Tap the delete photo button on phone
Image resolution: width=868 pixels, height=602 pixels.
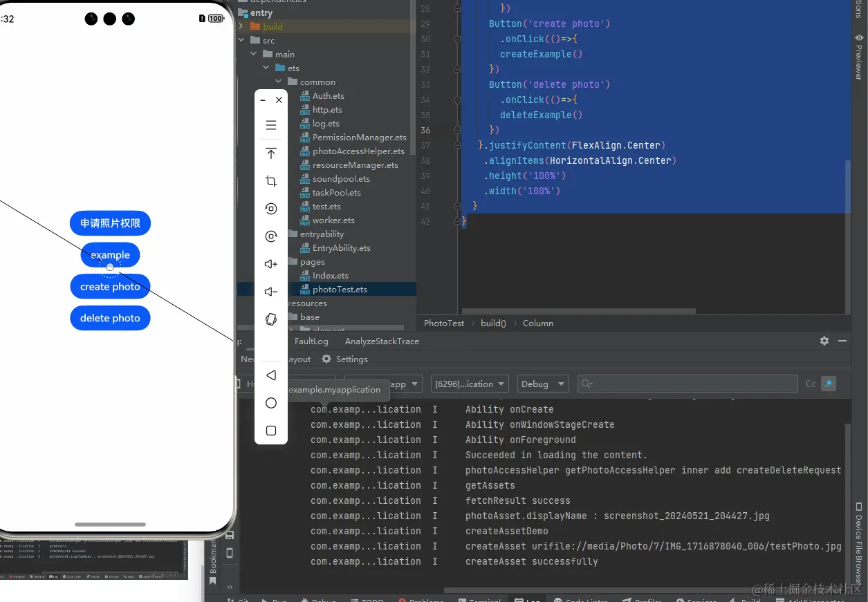(110, 318)
